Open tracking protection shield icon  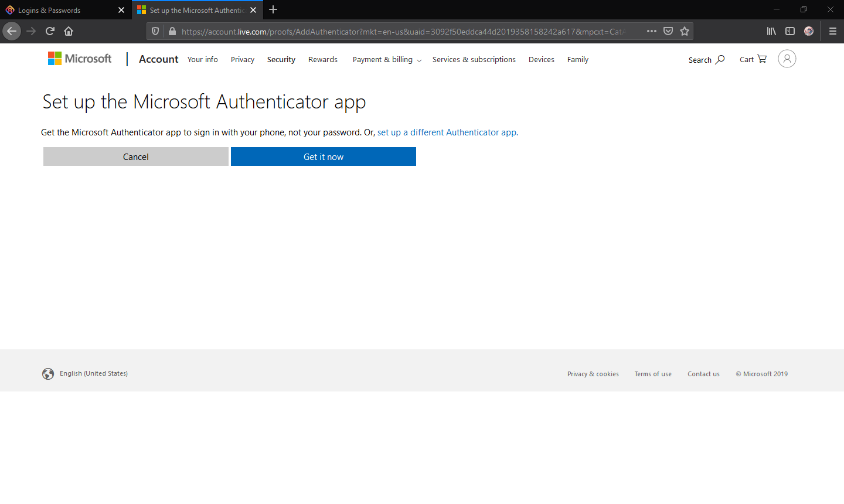click(x=155, y=31)
